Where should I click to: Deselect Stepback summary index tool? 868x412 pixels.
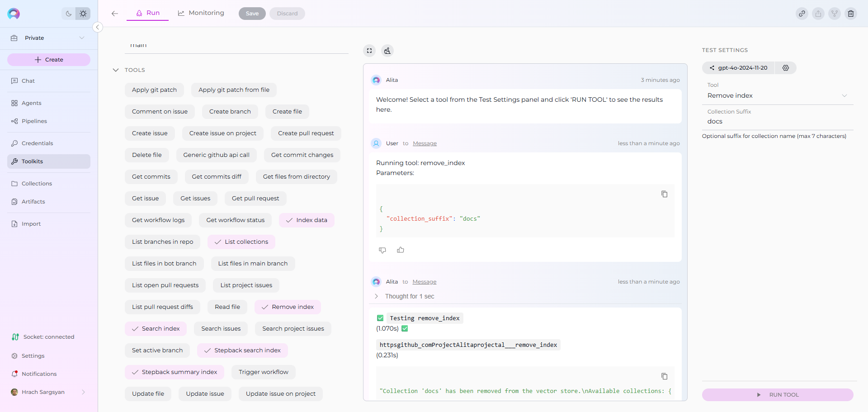(175, 372)
